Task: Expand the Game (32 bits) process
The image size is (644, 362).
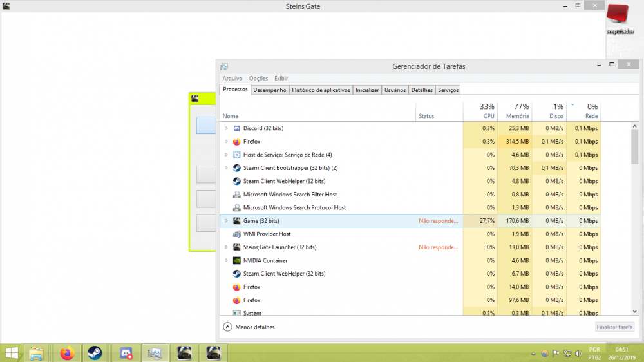Action: point(226,221)
